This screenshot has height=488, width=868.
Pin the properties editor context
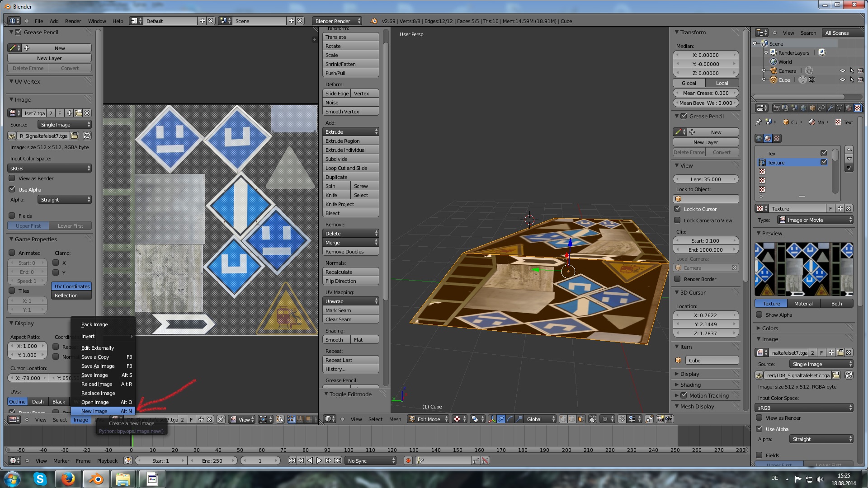pos(758,122)
